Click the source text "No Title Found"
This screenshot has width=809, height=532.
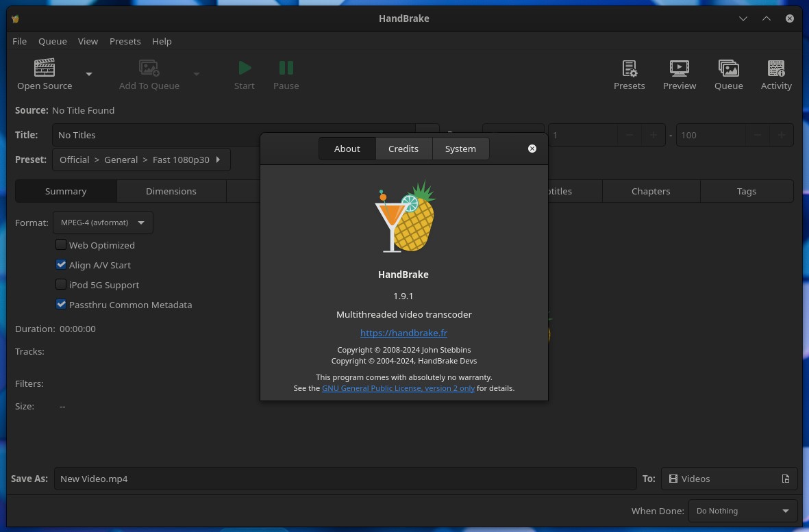point(83,110)
